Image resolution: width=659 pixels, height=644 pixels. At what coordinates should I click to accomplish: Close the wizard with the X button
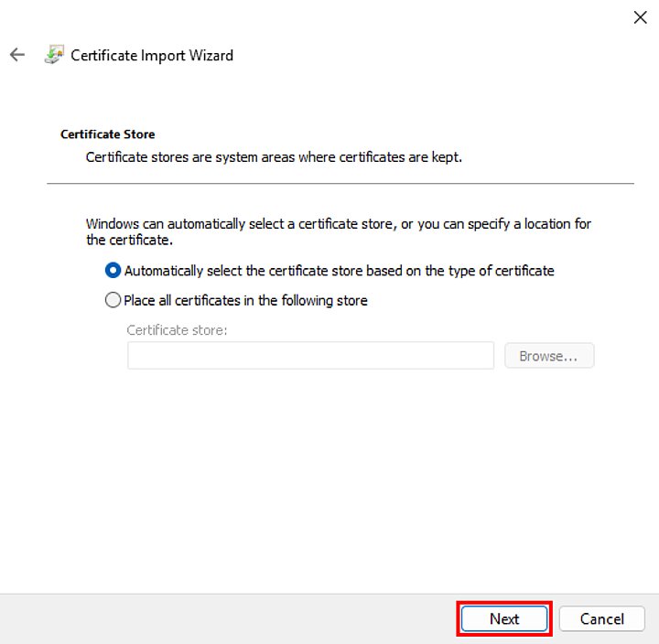pyautogui.click(x=640, y=17)
